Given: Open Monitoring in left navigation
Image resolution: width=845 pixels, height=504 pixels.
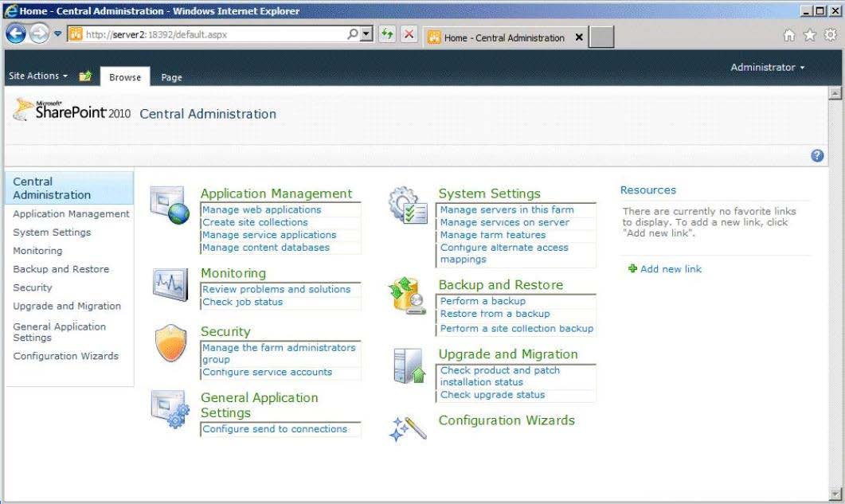Looking at the screenshot, I should coord(37,251).
